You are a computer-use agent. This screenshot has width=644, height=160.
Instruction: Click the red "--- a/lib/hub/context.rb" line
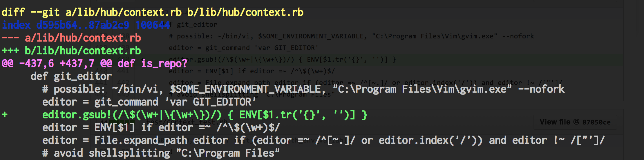click(x=71, y=38)
